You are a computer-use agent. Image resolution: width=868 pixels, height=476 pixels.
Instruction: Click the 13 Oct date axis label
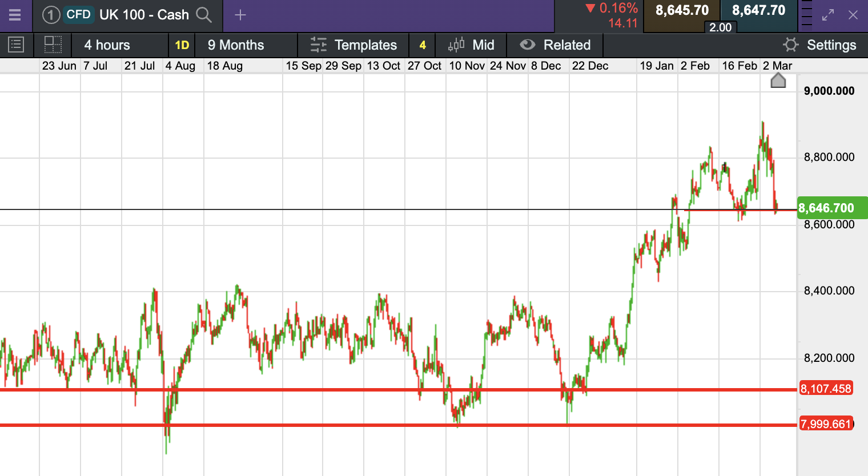(x=384, y=66)
